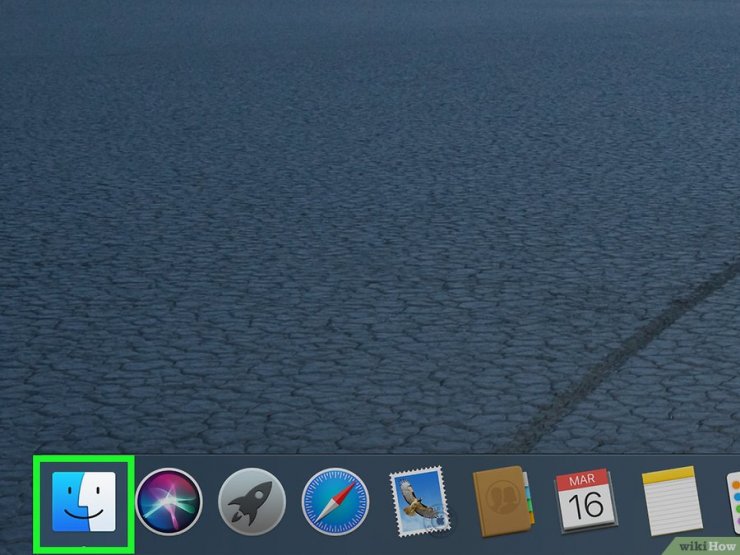The height and width of the screenshot is (555, 740).
Task: Open Launchpad rocket icon
Action: coord(252,502)
